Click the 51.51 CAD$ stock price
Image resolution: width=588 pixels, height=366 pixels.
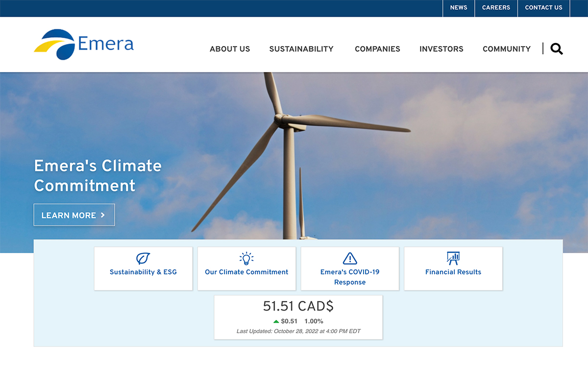pyautogui.click(x=298, y=306)
